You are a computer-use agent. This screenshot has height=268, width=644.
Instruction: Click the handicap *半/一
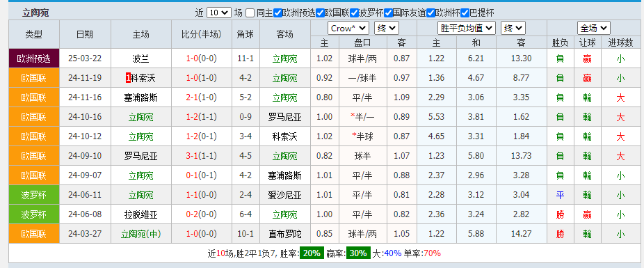pos(362,117)
